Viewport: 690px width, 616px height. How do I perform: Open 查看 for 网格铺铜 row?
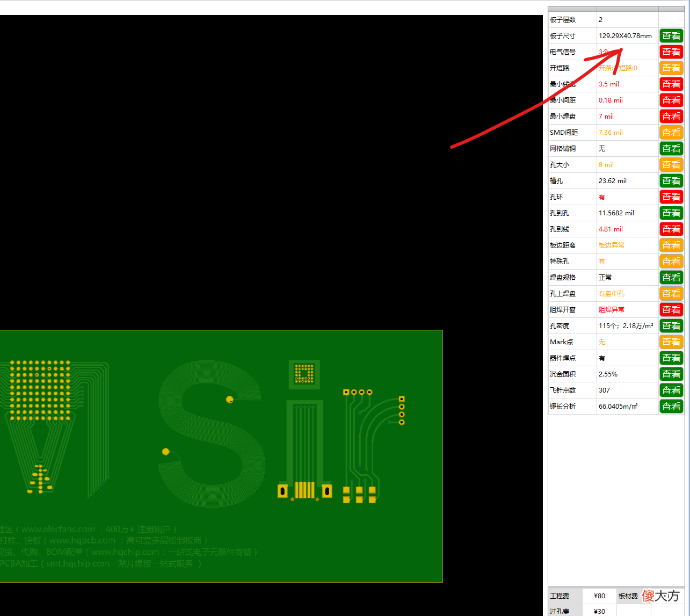(671, 149)
